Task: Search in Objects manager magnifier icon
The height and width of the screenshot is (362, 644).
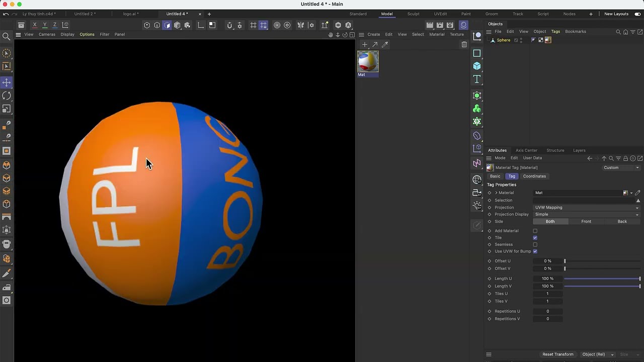Action: tap(618, 32)
